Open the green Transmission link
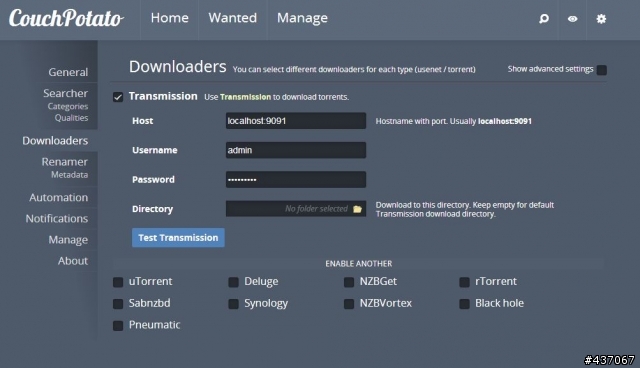The width and height of the screenshot is (640, 368). pos(245,97)
